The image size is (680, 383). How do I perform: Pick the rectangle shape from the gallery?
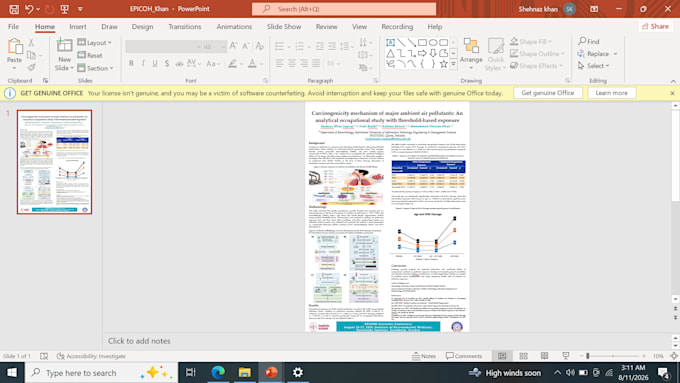coord(422,43)
